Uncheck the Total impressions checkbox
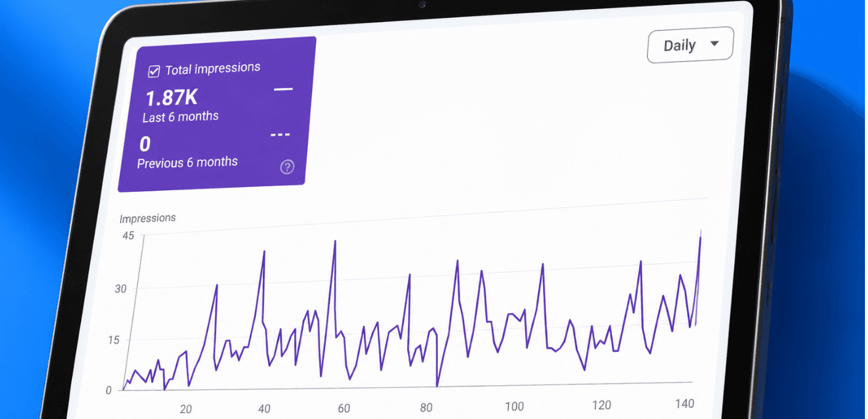 pyautogui.click(x=154, y=72)
